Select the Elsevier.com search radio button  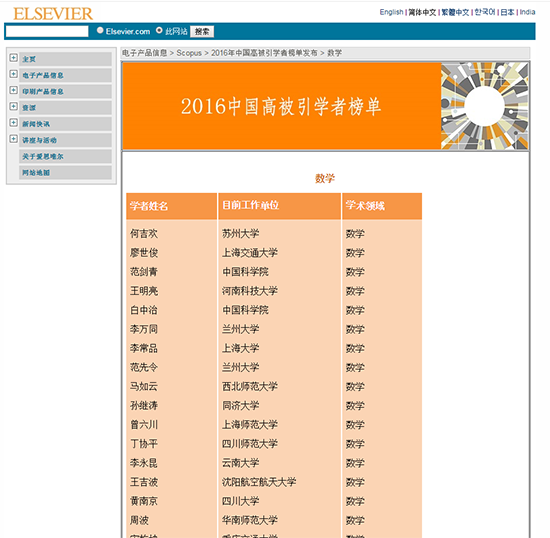(100, 31)
